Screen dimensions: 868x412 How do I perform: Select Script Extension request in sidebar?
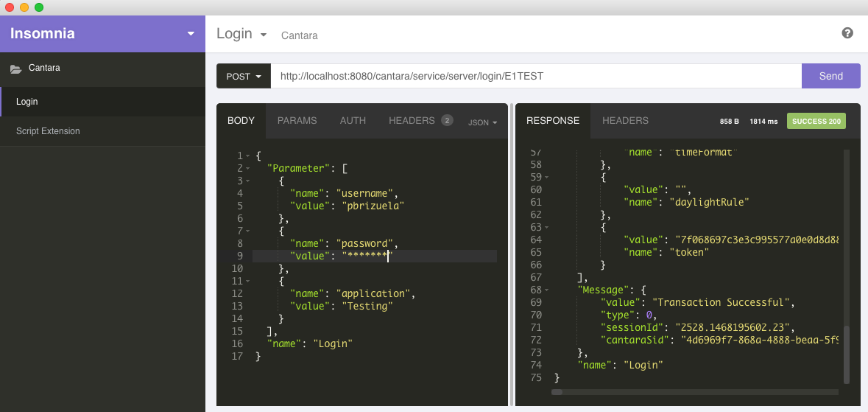[x=48, y=131]
